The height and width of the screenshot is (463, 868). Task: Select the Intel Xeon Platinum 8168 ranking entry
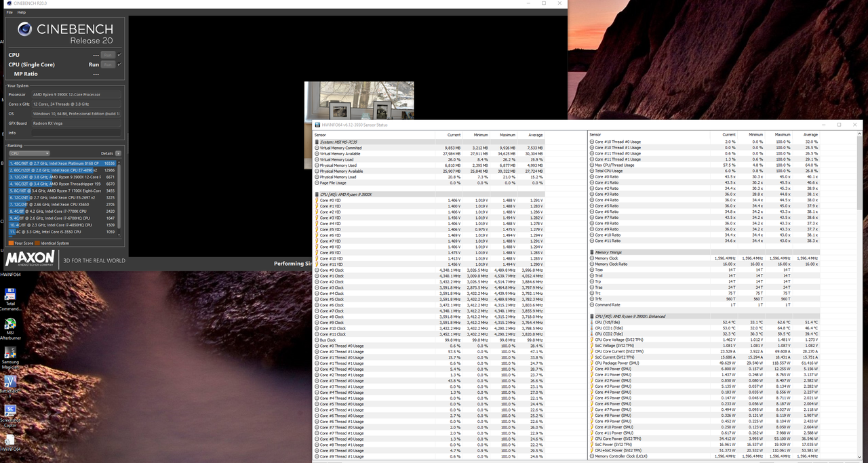coord(63,163)
